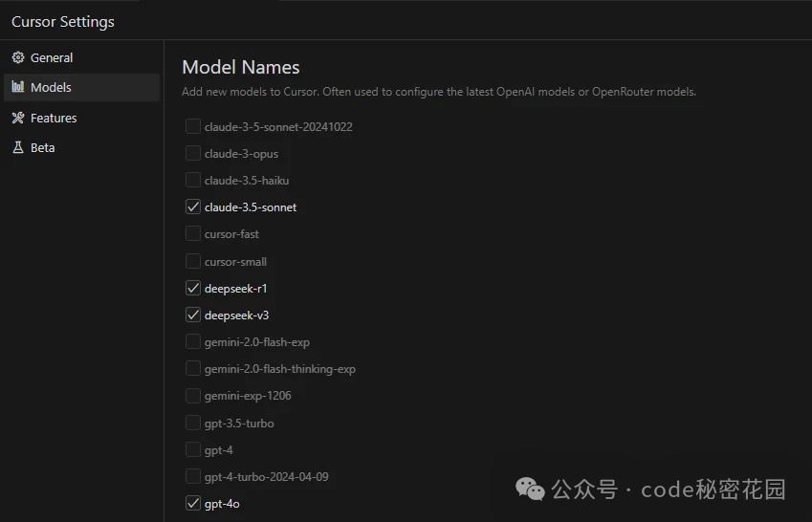Check the gpt-4-turbo-2024-04-09 box
This screenshot has width=812, height=522.
tap(193, 476)
